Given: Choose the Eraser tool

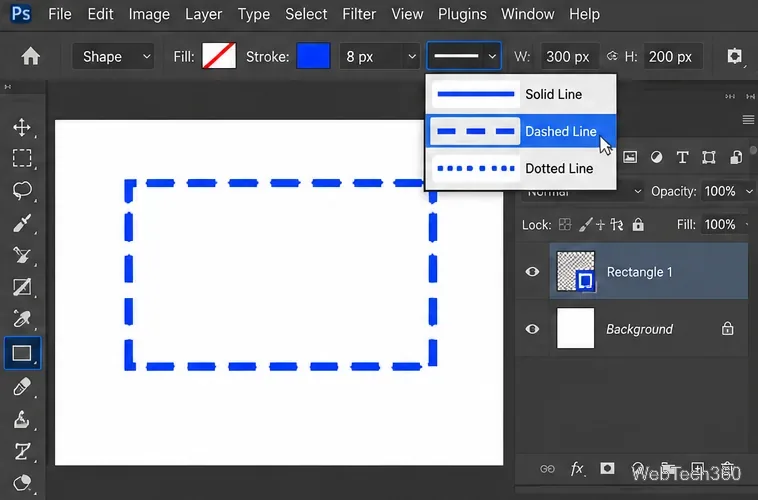Looking at the screenshot, I should click(x=22, y=387).
